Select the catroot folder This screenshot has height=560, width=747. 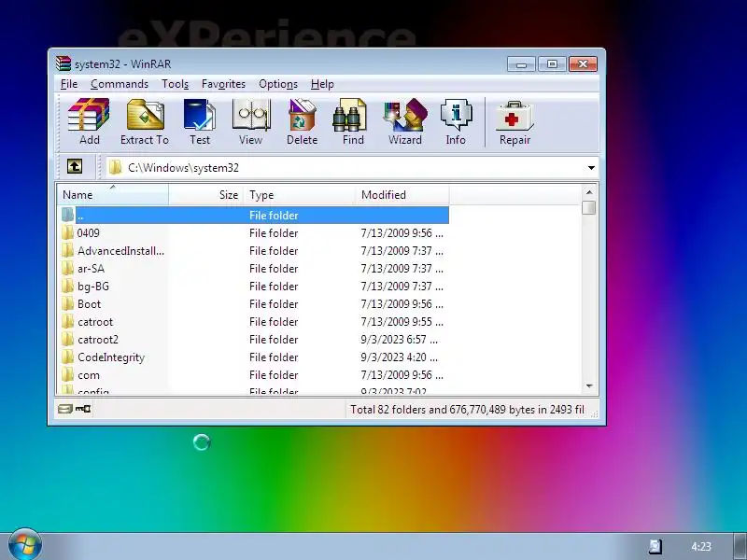point(95,322)
